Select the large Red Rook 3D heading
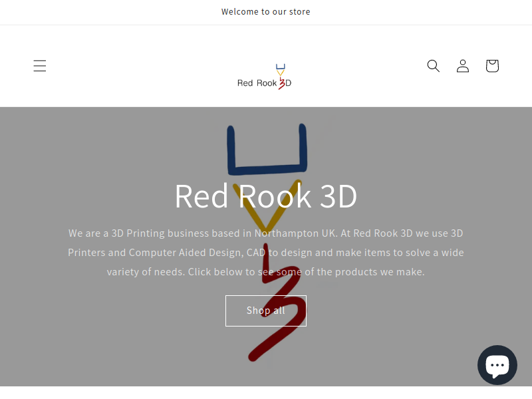 point(265,196)
